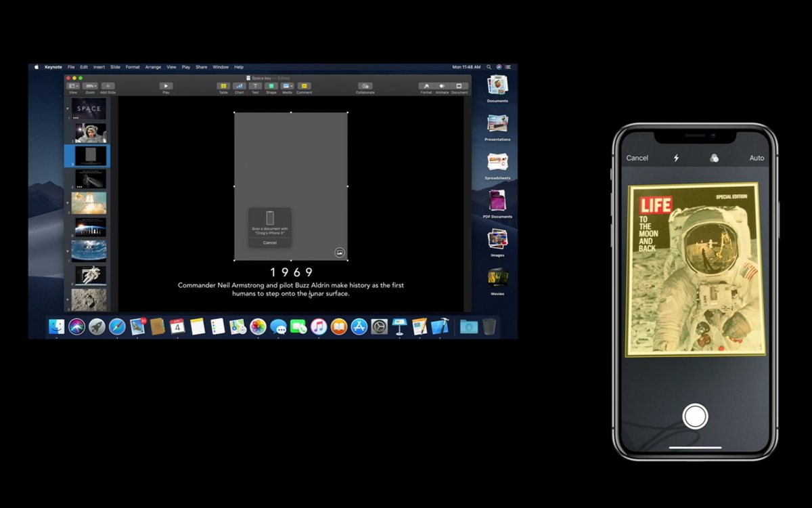This screenshot has height=508, width=812.
Task: Open iTunes from the Dock
Action: [319, 326]
